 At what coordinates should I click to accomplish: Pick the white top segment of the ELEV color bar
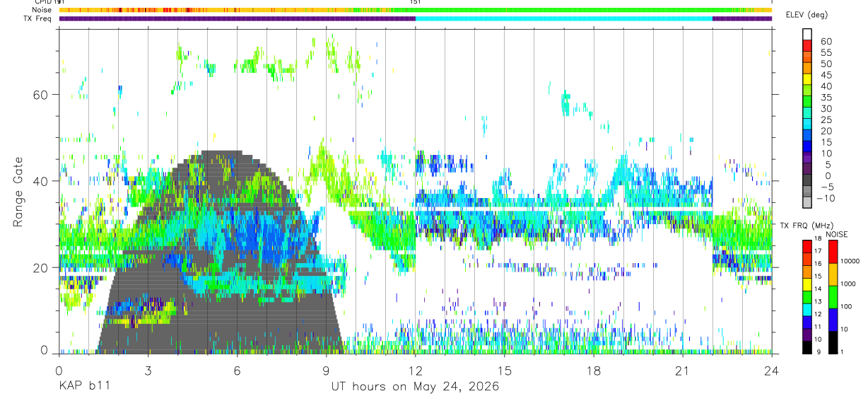click(807, 33)
